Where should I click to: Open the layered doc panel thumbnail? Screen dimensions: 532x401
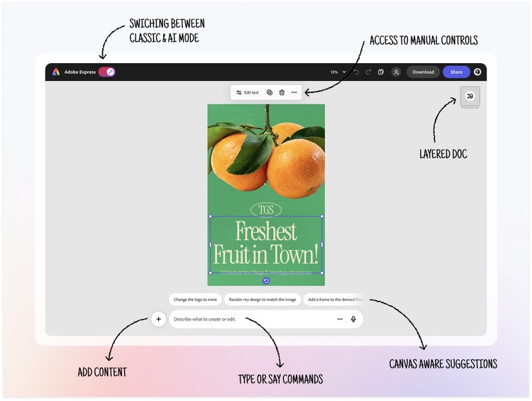coord(470,97)
